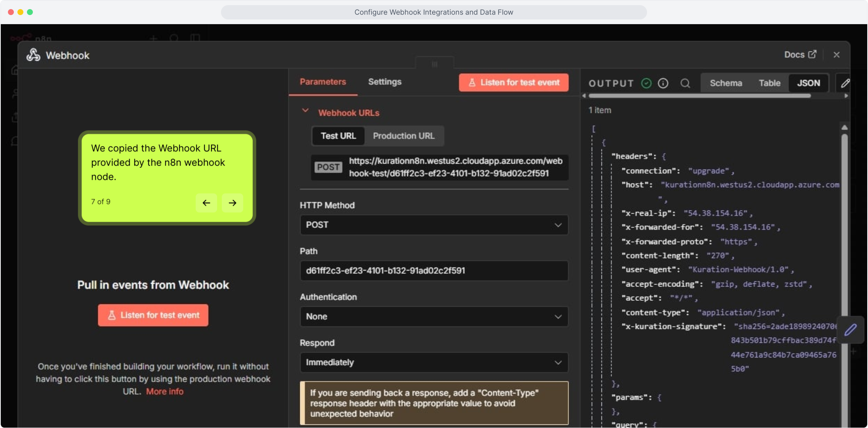This screenshot has width=868, height=428.
Task: Open the Respond dropdown
Action: 434,363
